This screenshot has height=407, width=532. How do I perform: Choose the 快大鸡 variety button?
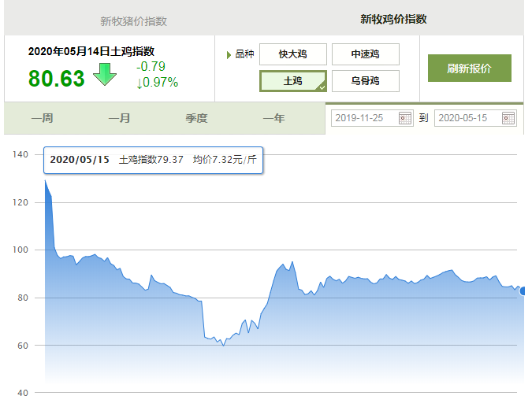(293, 54)
